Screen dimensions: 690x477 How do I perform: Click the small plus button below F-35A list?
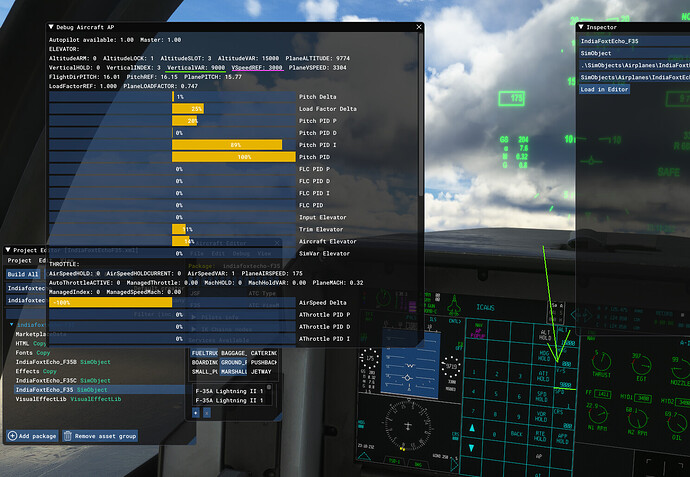coord(196,413)
